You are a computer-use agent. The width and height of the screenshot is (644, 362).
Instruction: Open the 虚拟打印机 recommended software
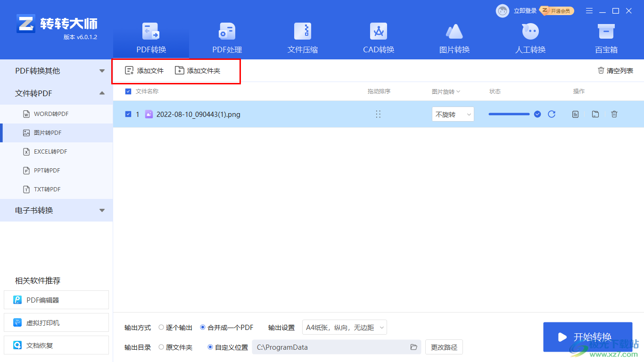[x=56, y=322]
